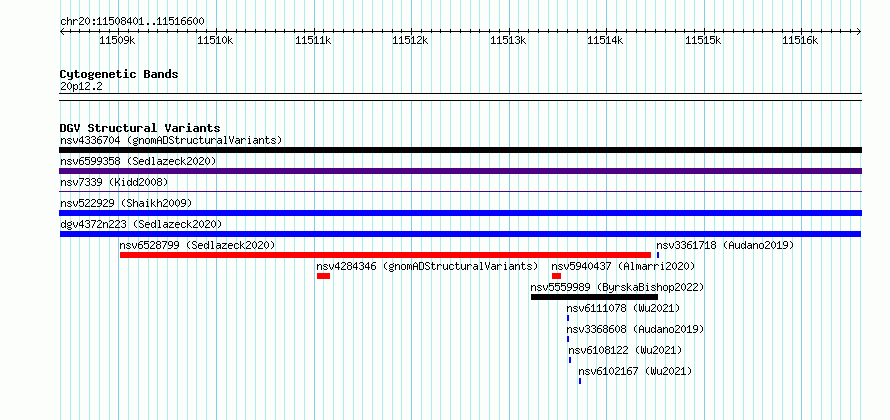This screenshot has height=420, width=890.
Task: Open the nsv4284346 gnomADStructuralVariants label
Action: tap(427, 266)
